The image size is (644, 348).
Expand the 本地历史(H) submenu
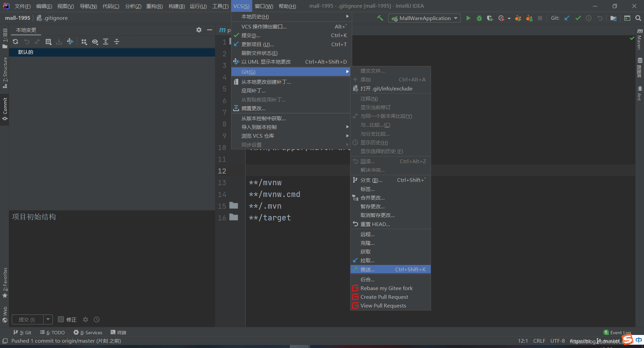click(291, 16)
